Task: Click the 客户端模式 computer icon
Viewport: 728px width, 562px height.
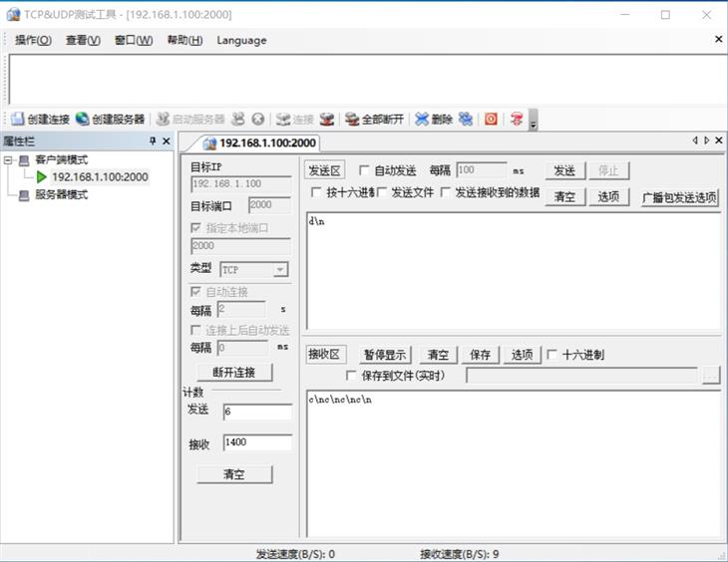Action: [x=24, y=160]
